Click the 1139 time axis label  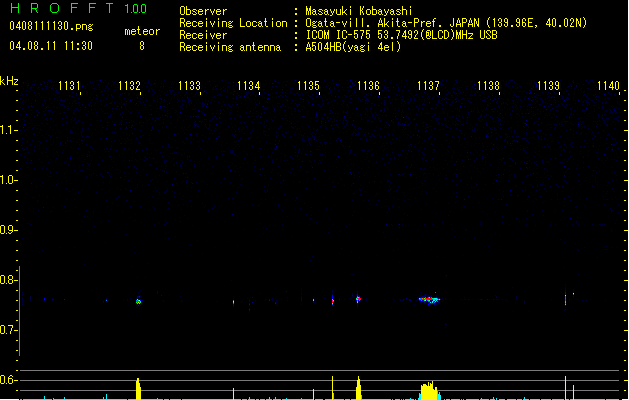coord(548,86)
